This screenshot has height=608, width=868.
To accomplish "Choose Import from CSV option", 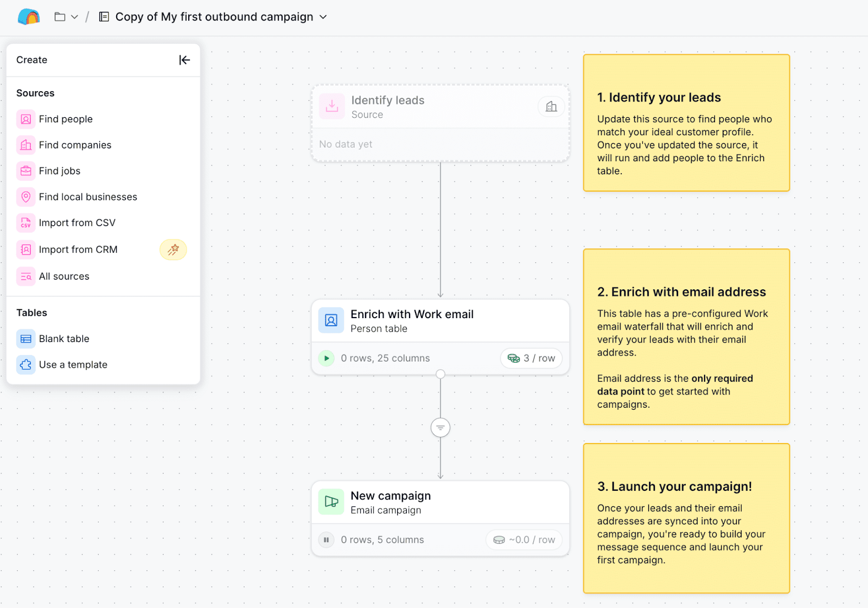I will pos(77,223).
